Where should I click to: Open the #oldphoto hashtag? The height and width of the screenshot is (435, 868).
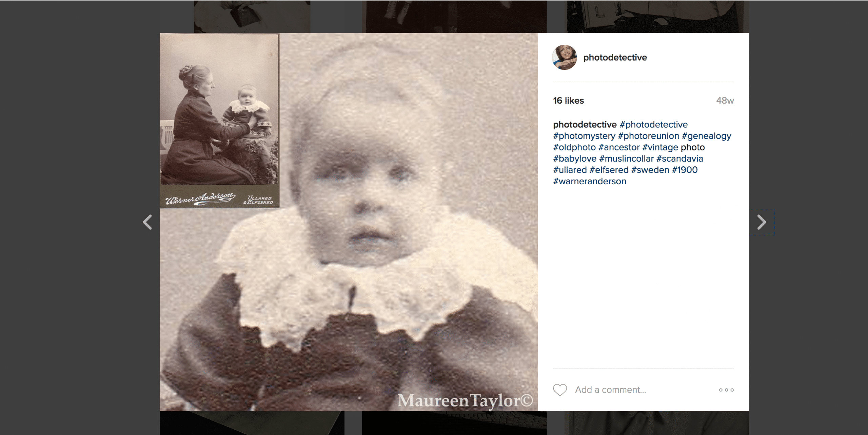(574, 147)
